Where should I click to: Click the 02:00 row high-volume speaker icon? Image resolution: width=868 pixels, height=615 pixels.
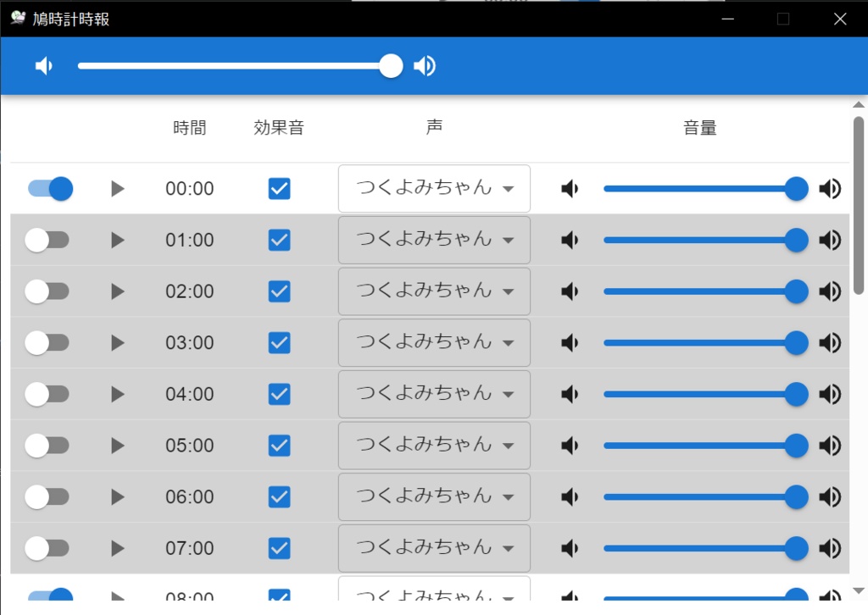830,292
